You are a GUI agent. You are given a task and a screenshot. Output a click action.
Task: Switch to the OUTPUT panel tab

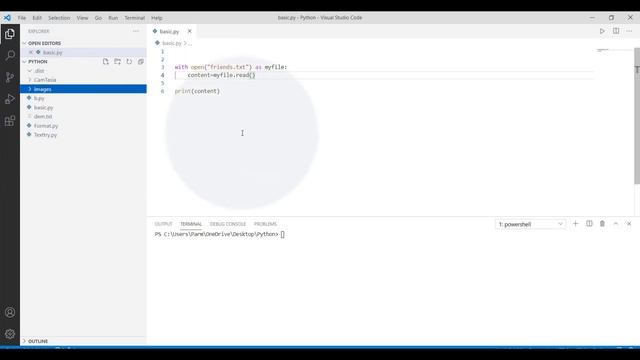pyautogui.click(x=164, y=224)
